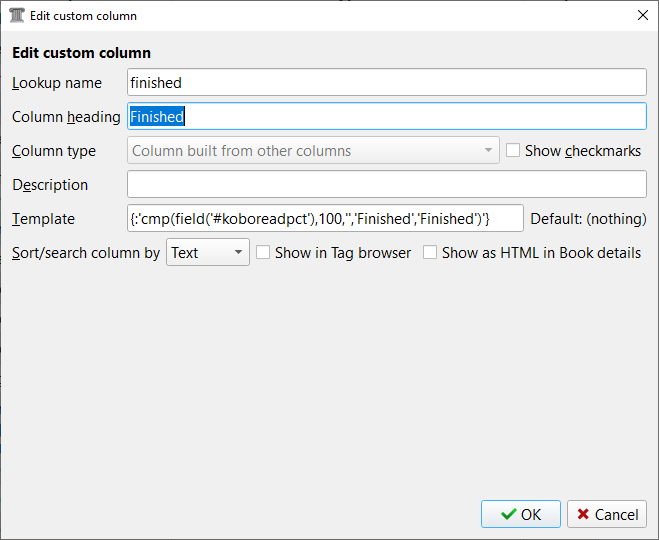659x540 pixels.
Task: Click the Sort/search column by label
Action: click(86, 253)
